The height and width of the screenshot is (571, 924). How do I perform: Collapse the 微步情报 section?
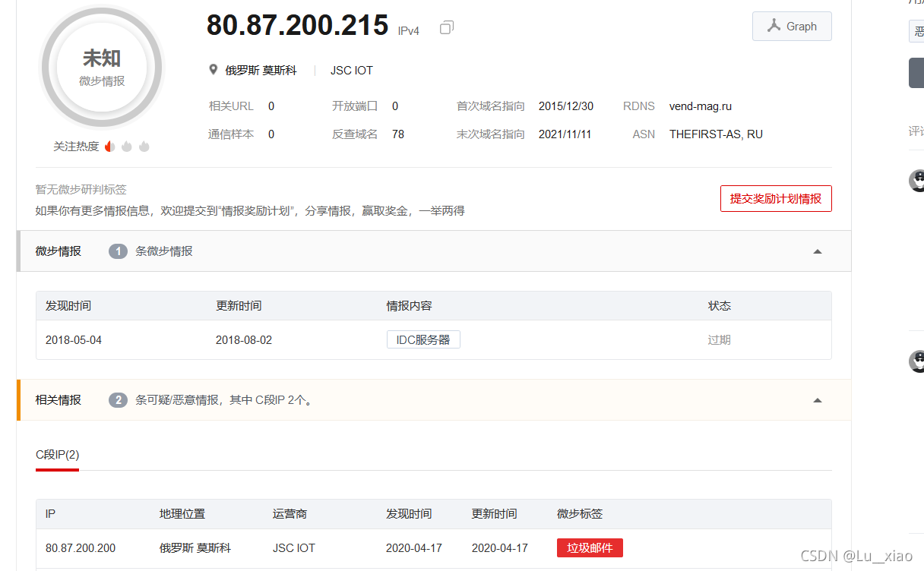coord(817,251)
